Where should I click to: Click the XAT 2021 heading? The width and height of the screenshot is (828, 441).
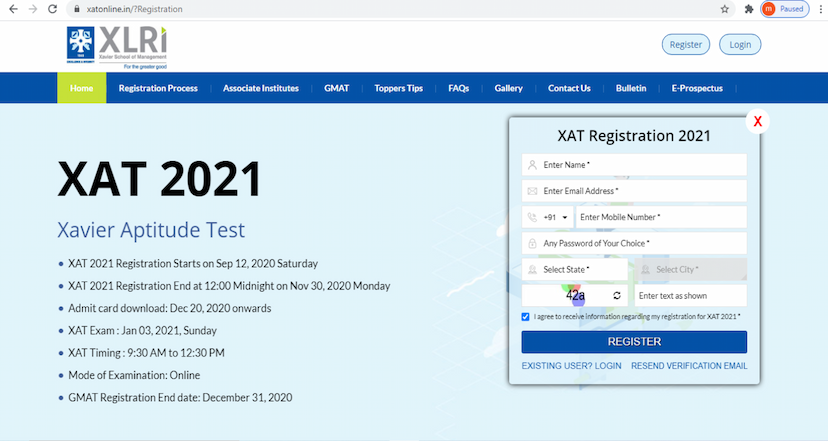tap(159, 180)
